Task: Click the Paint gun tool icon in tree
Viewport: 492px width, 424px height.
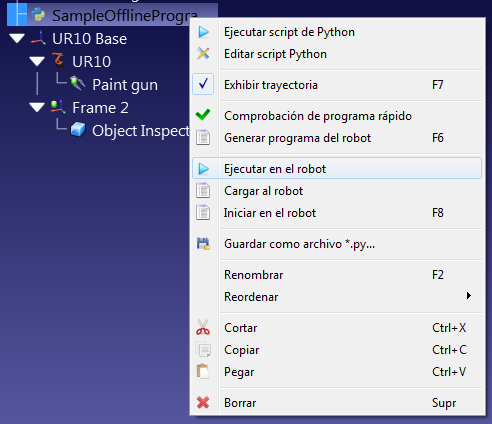Action: 78,84
